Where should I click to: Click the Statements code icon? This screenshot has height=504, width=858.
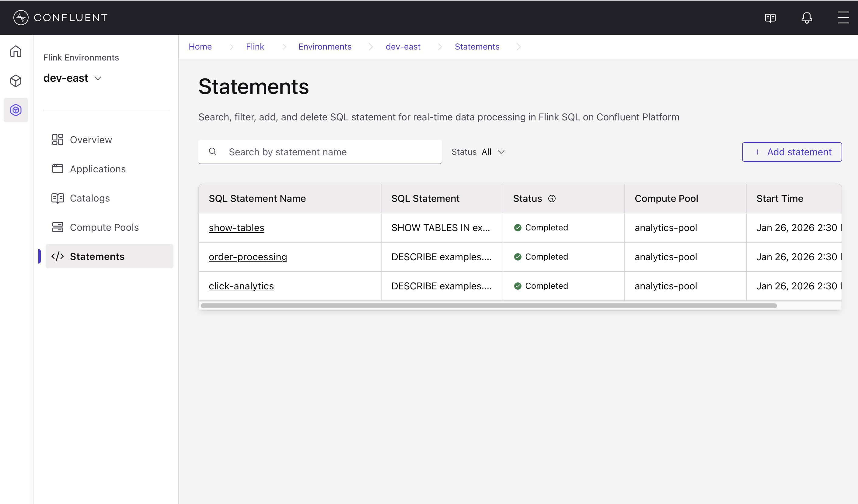(58, 257)
